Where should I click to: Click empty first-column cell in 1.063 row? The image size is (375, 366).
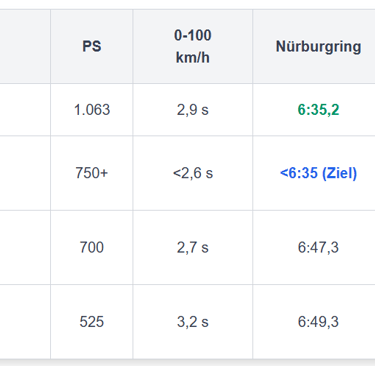[25, 110]
